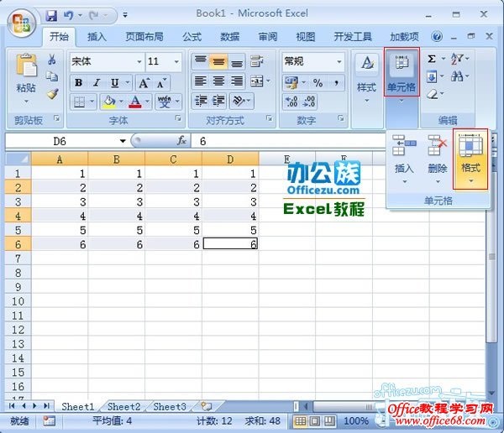Viewport: 504px width, 433px height.
Task: Open the Sort and Filter icon
Action: tap(457, 59)
